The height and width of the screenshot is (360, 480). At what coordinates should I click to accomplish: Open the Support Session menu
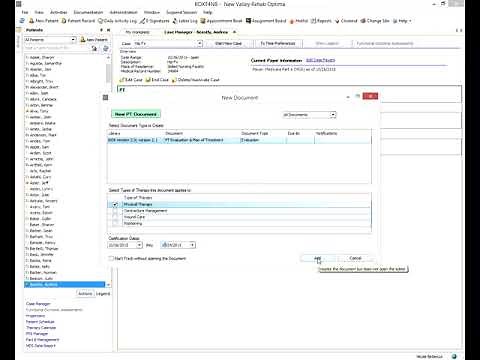coord(182,12)
